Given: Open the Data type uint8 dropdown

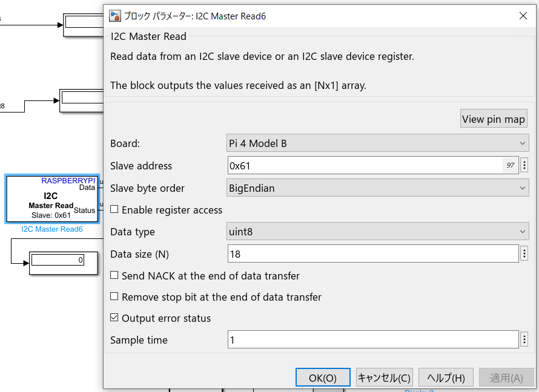Looking at the screenshot, I should (377, 231).
